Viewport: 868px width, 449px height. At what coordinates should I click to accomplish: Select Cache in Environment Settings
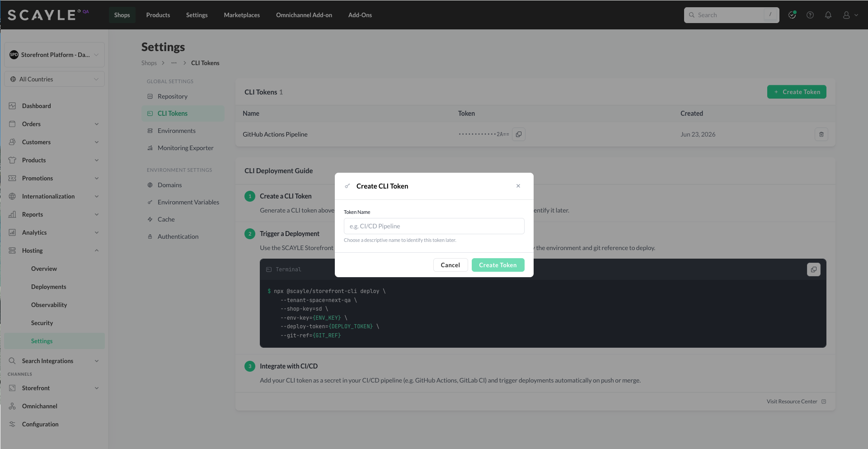pyautogui.click(x=183, y=219)
